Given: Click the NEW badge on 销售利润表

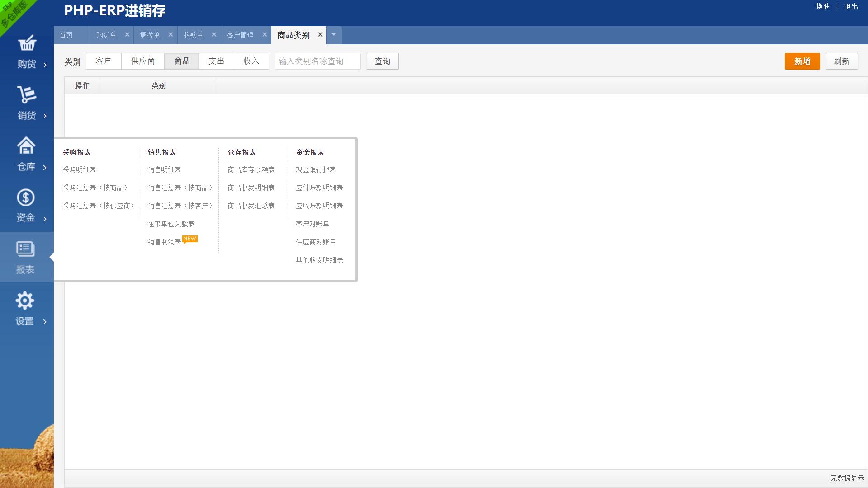Looking at the screenshot, I should tap(190, 239).
